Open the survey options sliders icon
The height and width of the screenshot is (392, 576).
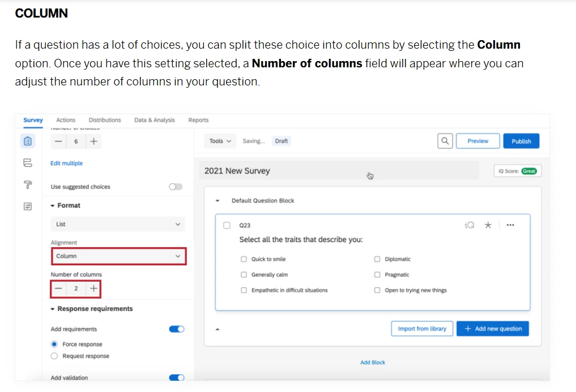(x=28, y=206)
